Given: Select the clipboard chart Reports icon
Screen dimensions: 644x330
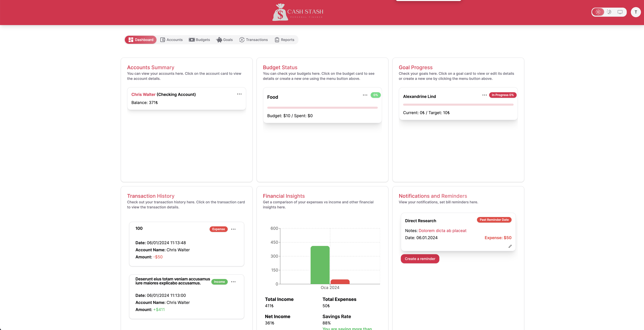Looking at the screenshot, I should 277,40.
